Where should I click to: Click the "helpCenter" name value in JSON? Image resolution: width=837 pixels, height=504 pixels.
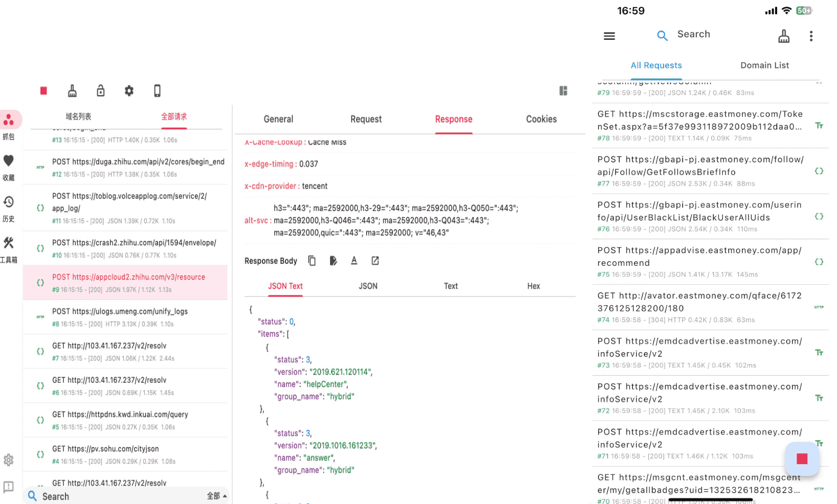pyautogui.click(x=325, y=384)
